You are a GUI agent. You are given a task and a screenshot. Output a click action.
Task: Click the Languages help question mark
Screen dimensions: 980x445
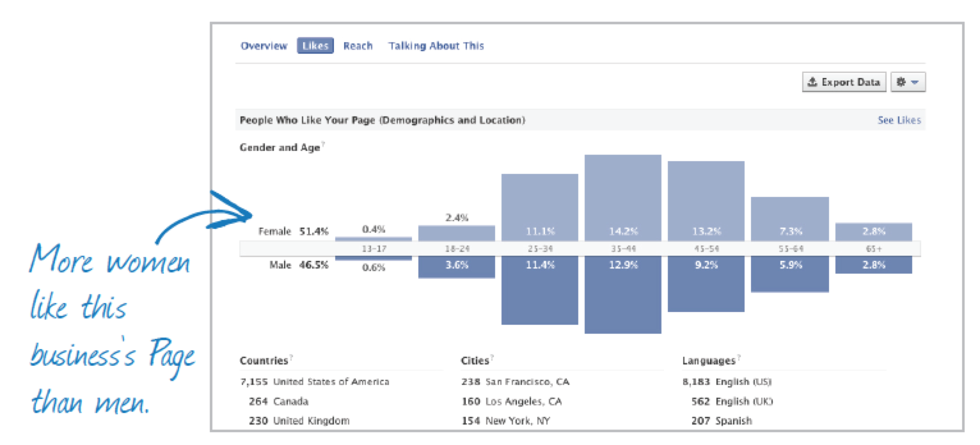[x=738, y=358]
